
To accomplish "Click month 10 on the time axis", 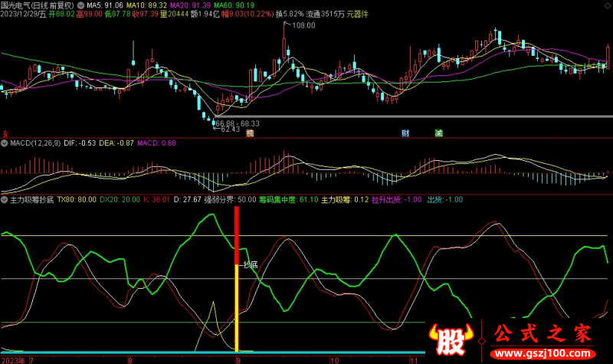I will pyautogui.click(x=334, y=360).
